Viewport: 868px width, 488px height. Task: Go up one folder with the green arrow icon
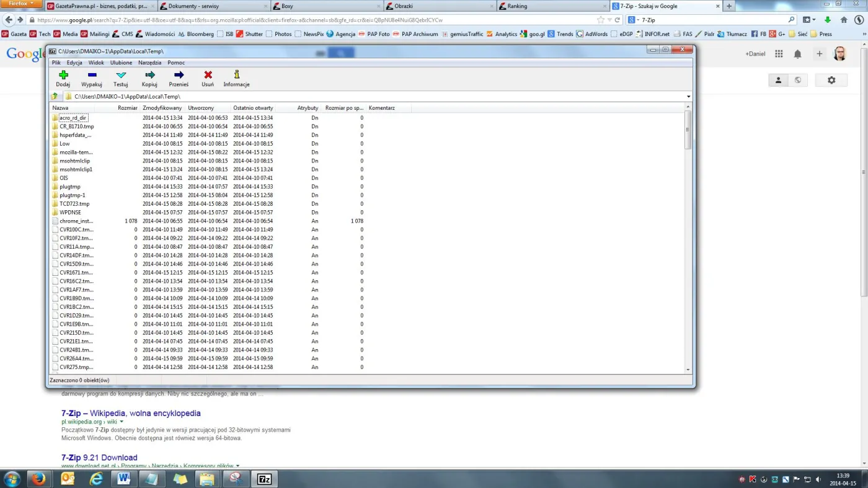(x=55, y=96)
